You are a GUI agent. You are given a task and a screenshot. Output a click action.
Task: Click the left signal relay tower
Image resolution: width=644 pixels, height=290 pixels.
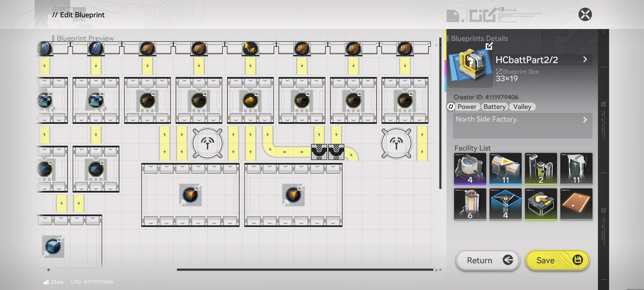tap(207, 143)
